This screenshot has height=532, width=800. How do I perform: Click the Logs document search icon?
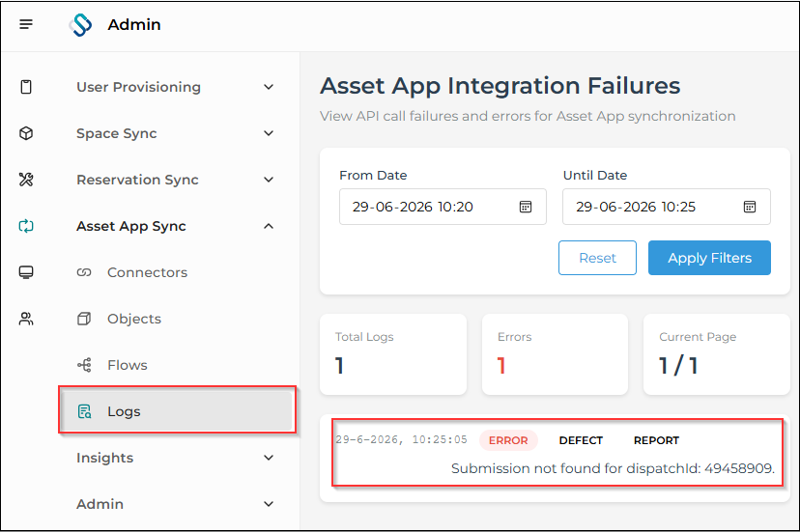84,411
